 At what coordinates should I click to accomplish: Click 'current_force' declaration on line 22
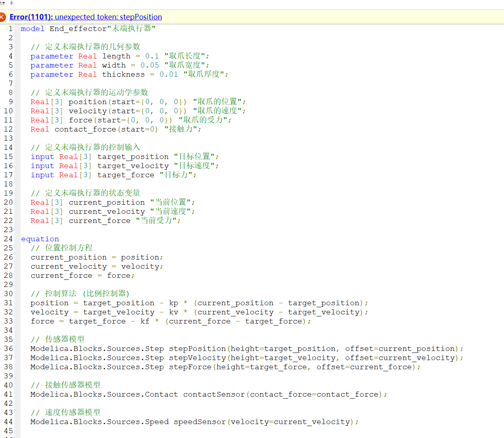[100, 221]
